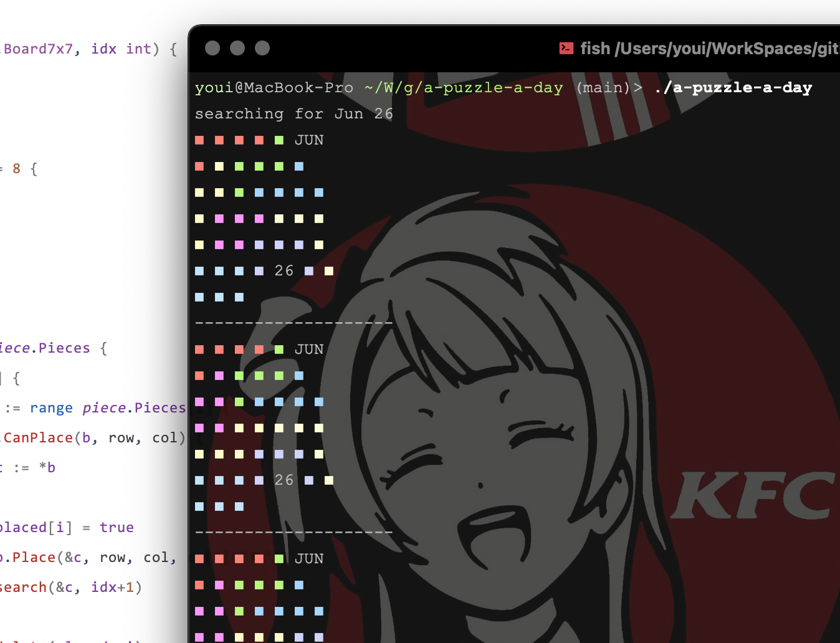The image size is (840, 643).
Task: Click 'youi@MacBook-Pro' prompt text
Action: pyautogui.click(x=274, y=88)
